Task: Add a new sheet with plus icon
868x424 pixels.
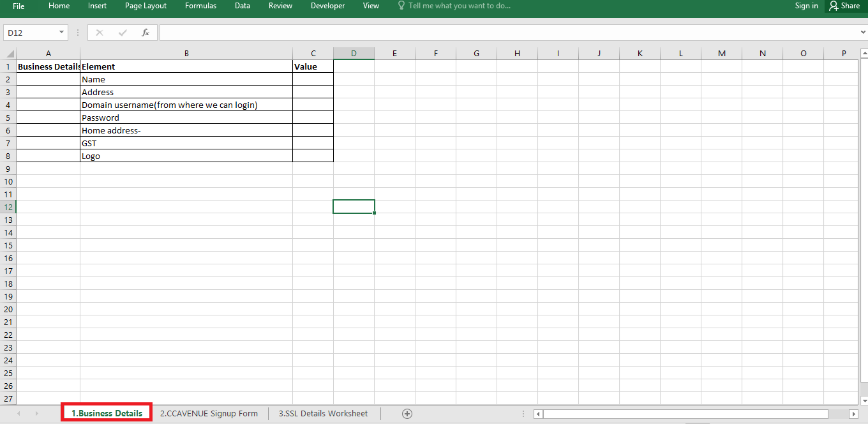Action: click(x=407, y=414)
